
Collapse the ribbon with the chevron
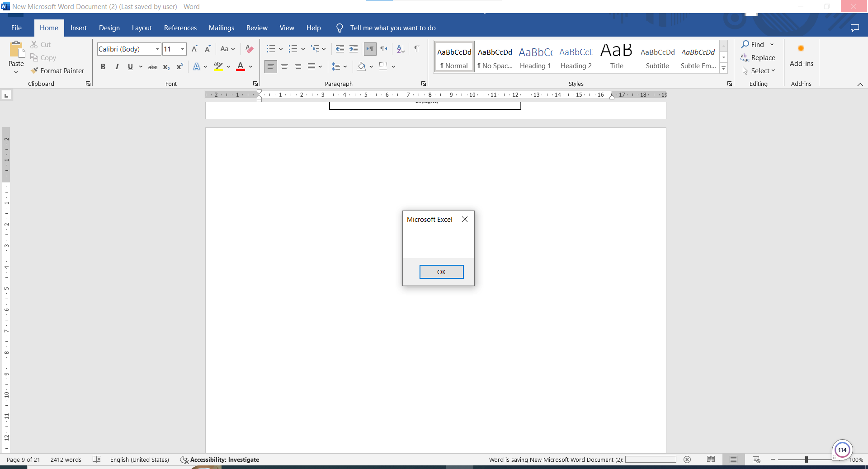click(x=860, y=84)
